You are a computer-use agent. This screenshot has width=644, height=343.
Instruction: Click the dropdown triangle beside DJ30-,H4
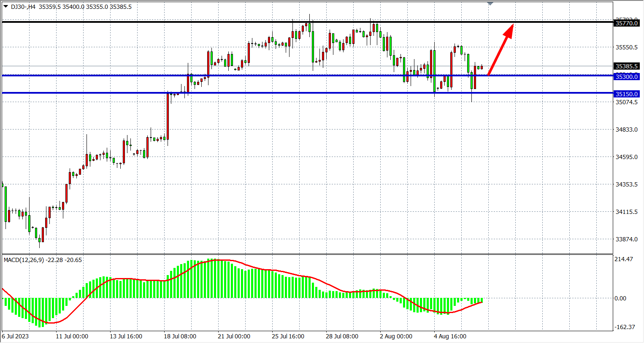pyautogui.click(x=5, y=6)
